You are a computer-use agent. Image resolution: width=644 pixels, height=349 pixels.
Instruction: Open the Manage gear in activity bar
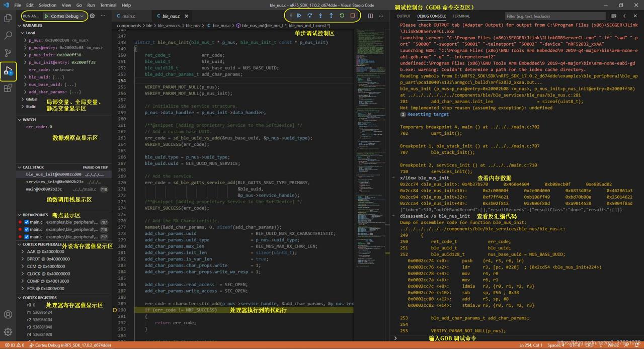coord(8,332)
